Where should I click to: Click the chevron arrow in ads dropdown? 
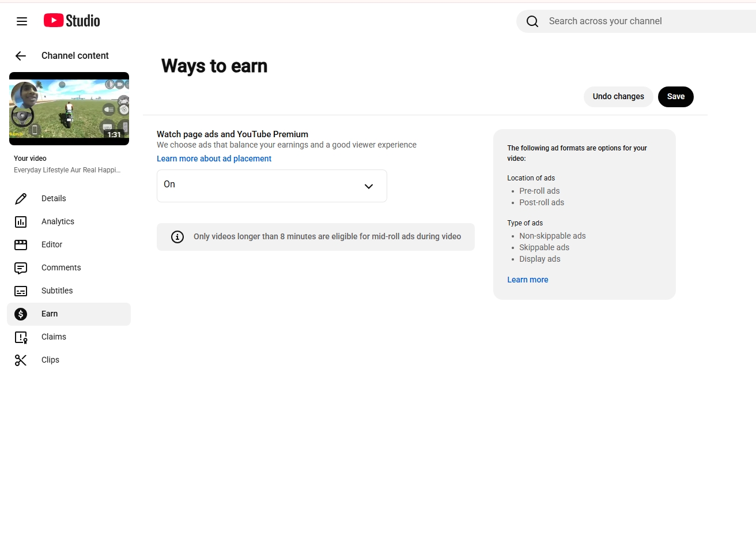click(369, 186)
